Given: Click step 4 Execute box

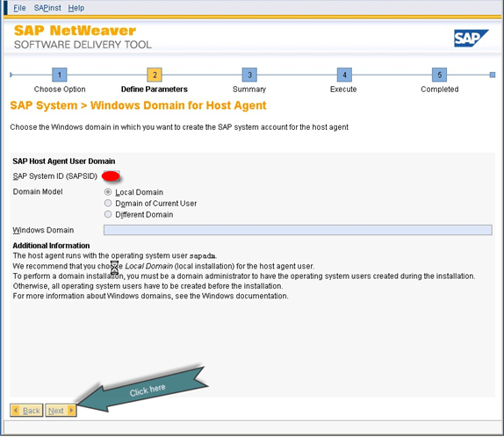Looking at the screenshot, I should click(344, 75).
